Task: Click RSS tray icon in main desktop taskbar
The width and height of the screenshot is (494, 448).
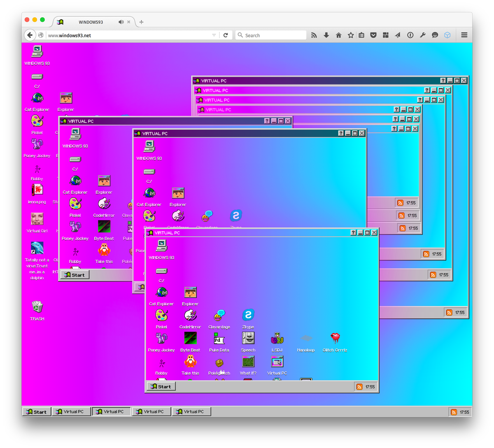Action: pos(454,412)
